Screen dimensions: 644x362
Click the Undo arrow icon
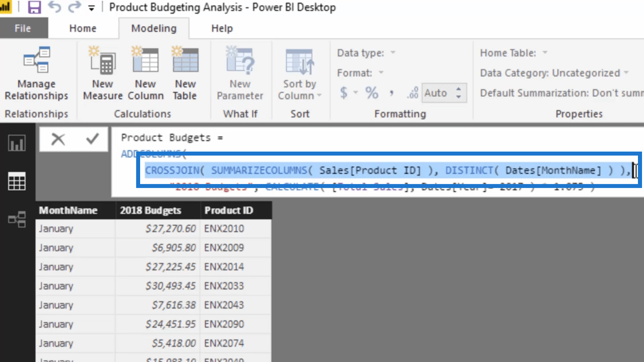54,7
